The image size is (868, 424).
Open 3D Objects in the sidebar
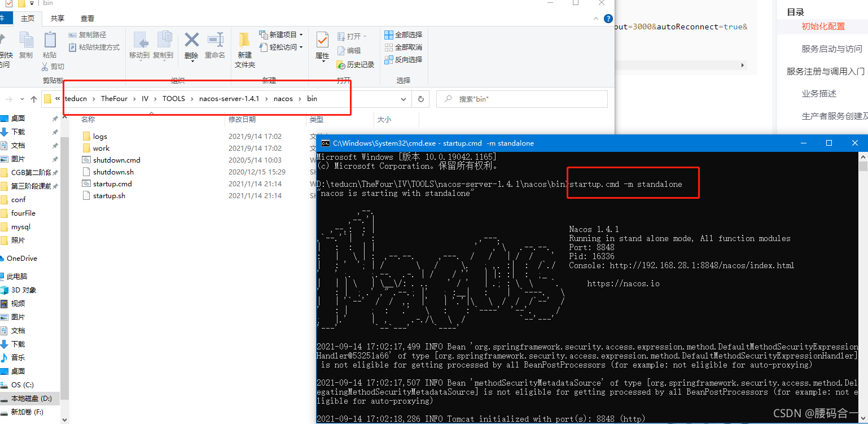pyautogui.click(x=24, y=290)
